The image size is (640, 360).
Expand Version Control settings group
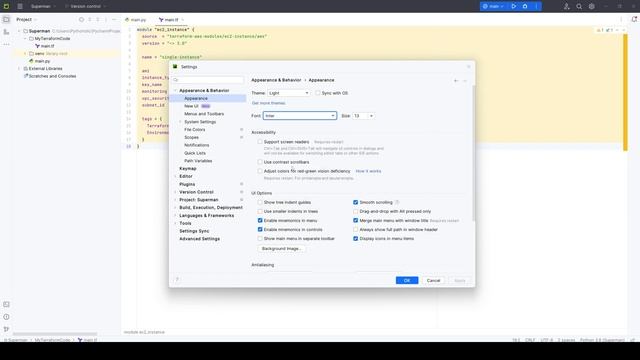pyautogui.click(x=176, y=192)
